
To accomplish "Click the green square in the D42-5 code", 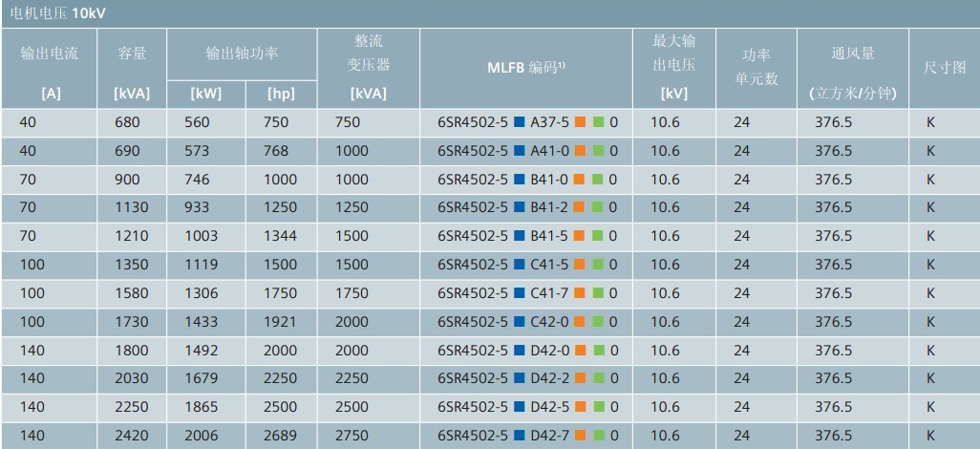I will 598,407.
